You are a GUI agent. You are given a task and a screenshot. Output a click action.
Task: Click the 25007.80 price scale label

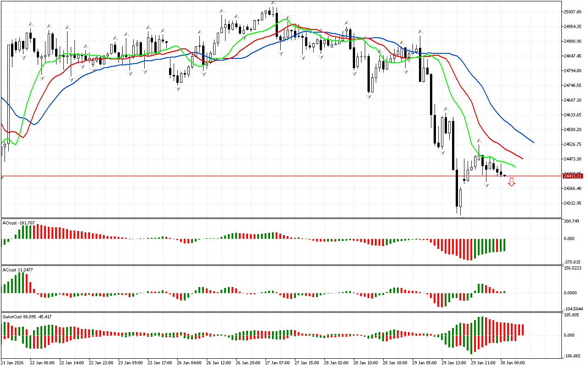click(x=572, y=11)
